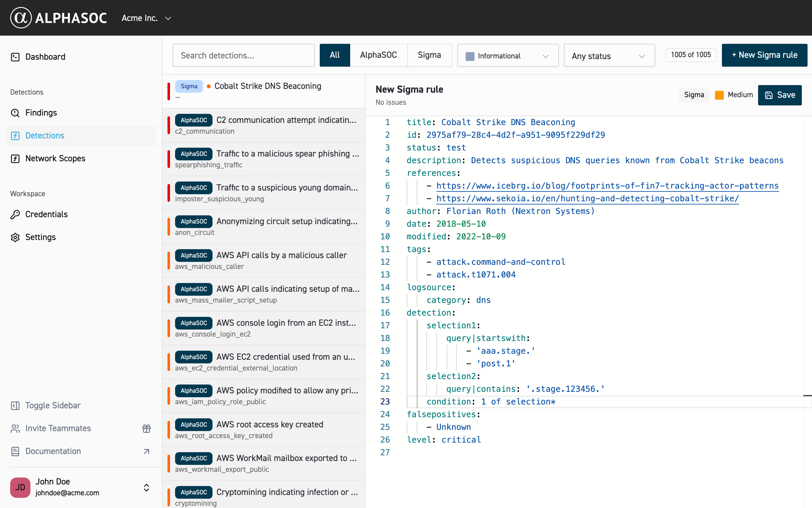Click AlphaSOC badge on cryptomining row
The width and height of the screenshot is (812, 508).
click(x=193, y=492)
